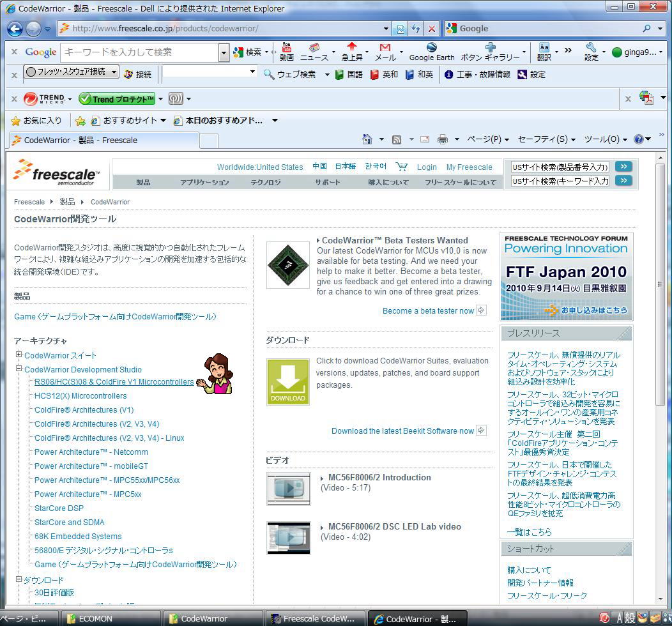Image resolution: width=672 pixels, height=626 pixels.
Task: Open the Trend プロテクト dropdown arrow
Action: (x=161, y=99)
